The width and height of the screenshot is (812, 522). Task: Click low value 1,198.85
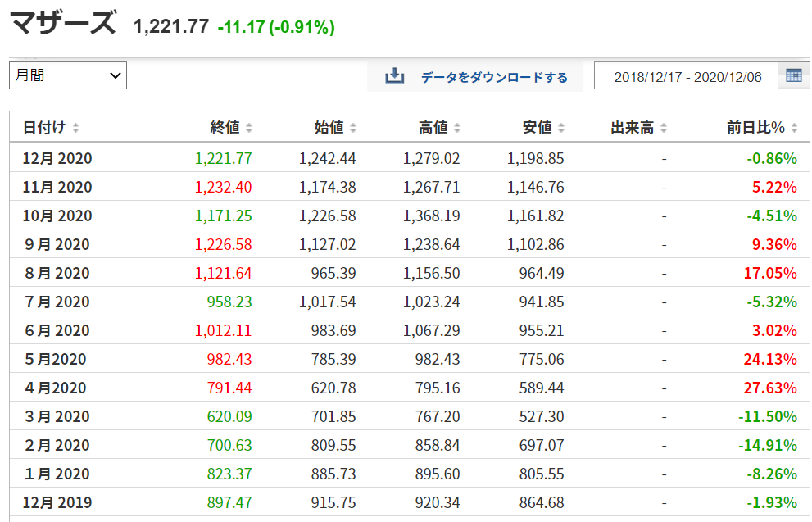click(536, 158)
